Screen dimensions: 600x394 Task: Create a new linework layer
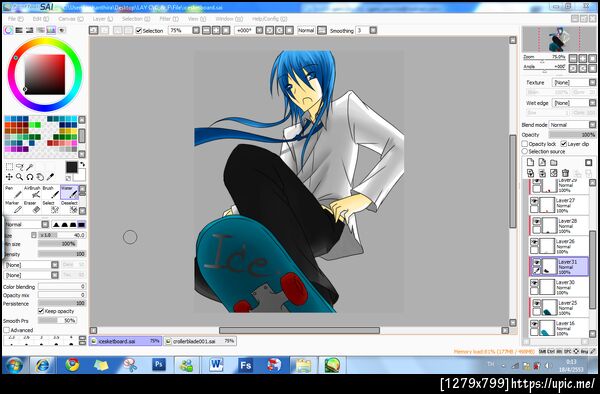(542, 162)
